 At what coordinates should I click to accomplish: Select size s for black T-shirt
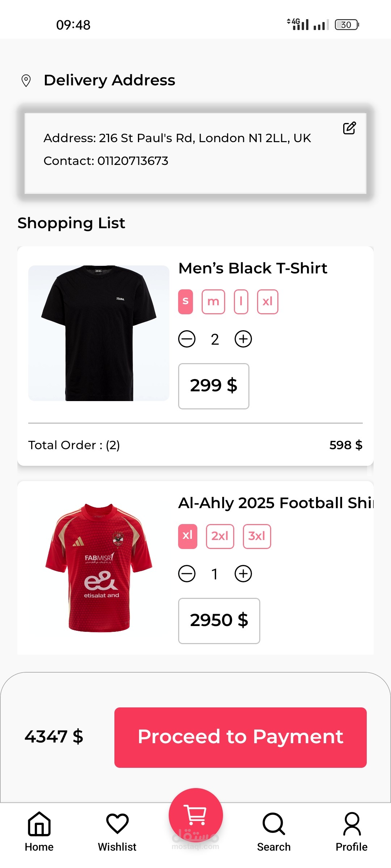185,302
